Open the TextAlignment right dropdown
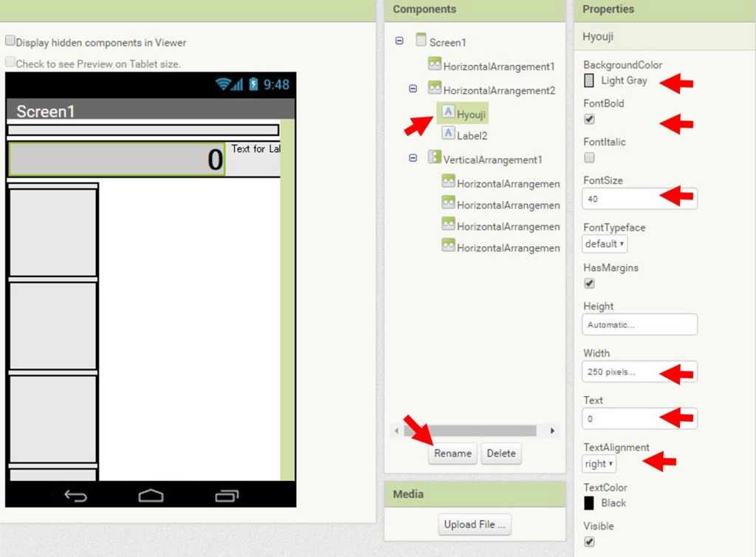756x557 pixels. click(x=599, y=464)
